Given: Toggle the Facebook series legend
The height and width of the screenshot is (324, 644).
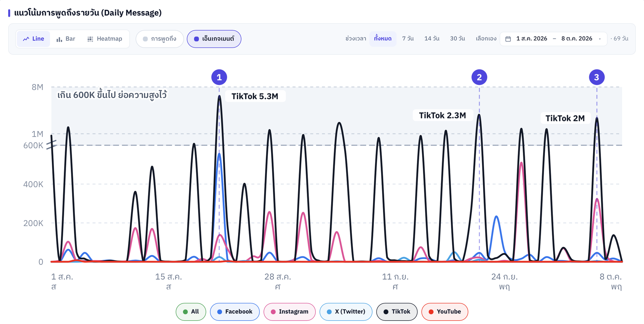Looking at the screenshot, I should click(235, 312).
